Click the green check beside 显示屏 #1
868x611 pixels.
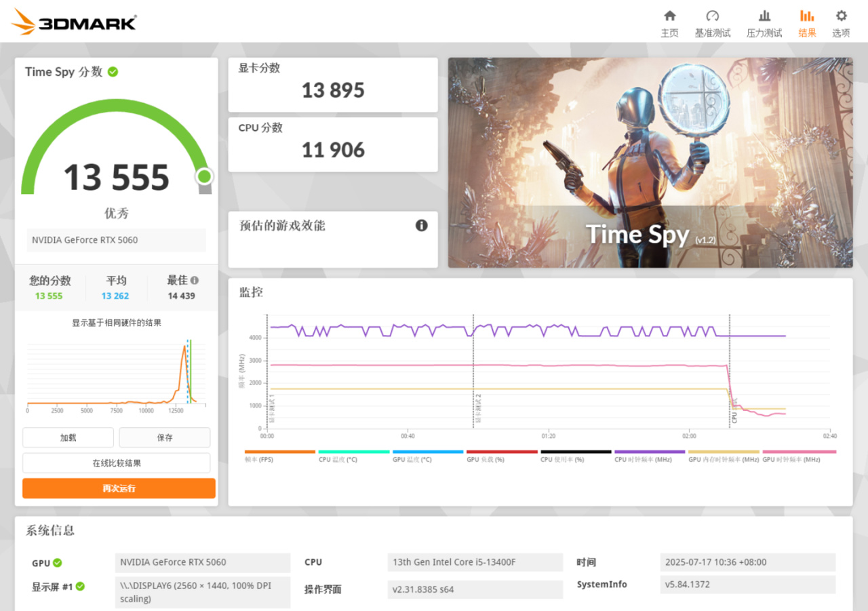click(80, 586)
